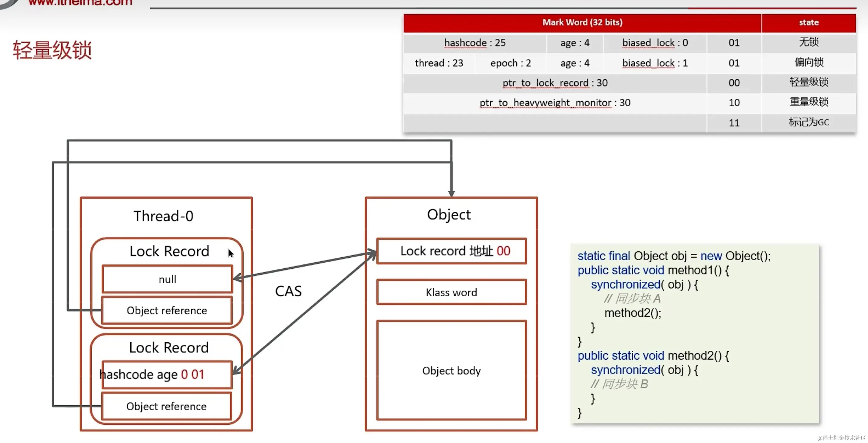Click the state column header

[809, 23]
